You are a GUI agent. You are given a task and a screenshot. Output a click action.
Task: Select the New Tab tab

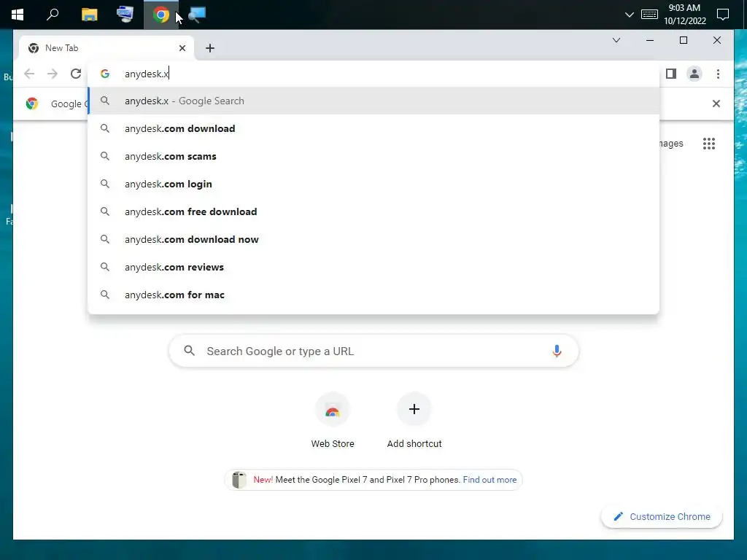(107, 48)
